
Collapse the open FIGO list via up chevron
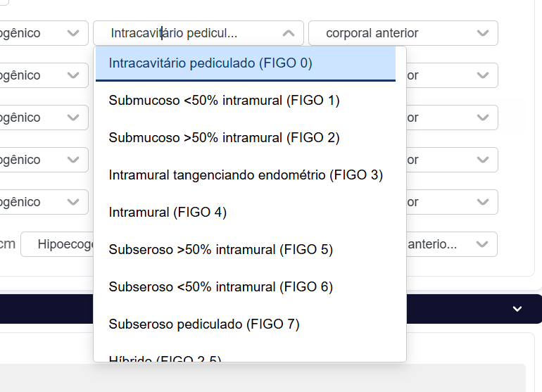pos(288,33)
